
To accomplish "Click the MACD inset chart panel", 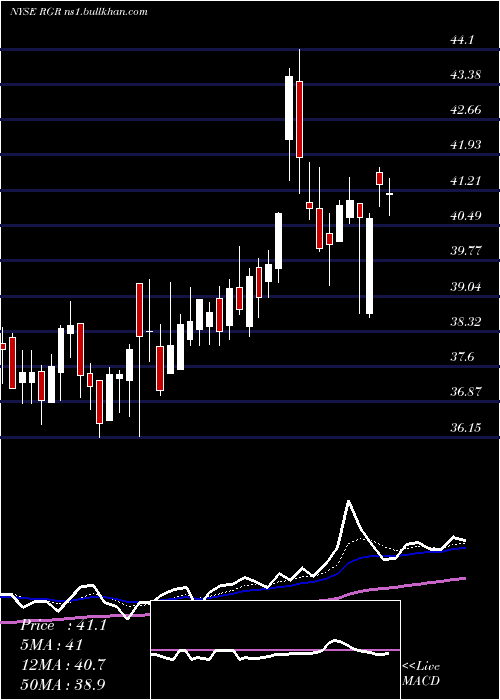I will click(x=275, y=650).
